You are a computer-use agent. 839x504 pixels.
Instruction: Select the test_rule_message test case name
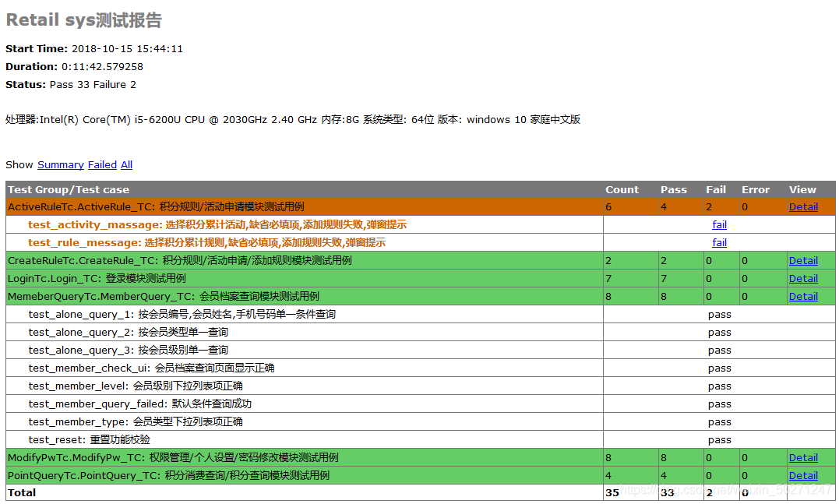(206, 243)
